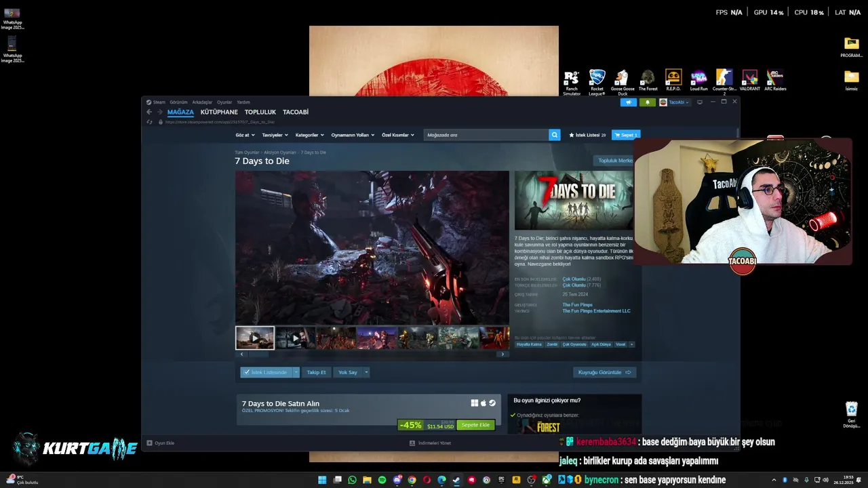Click the Hayatta Kalma tag
This screenshot has width=868, height=488.
pos(530,344)
